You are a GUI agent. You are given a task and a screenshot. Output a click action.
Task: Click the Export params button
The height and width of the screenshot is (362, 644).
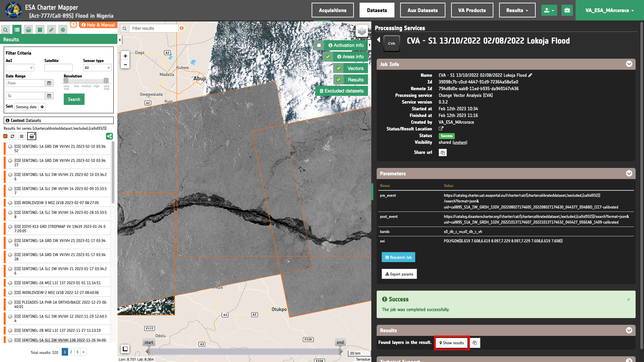[399, 274]
